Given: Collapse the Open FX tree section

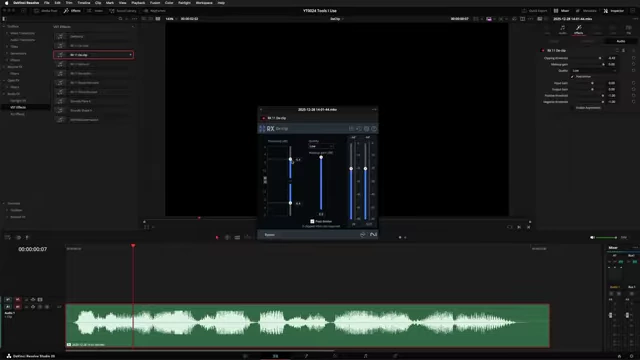Looking at the screenshot, I should coord(4,80).
